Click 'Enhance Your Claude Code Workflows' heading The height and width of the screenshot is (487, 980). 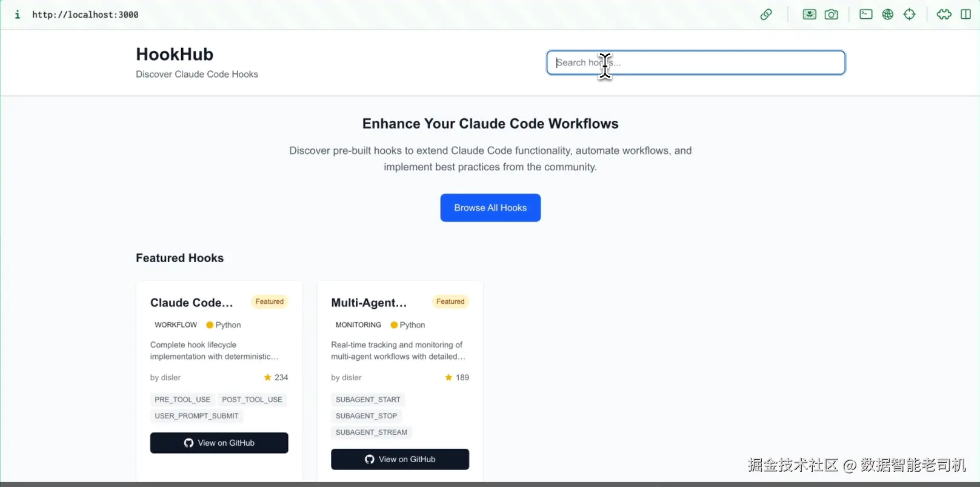click(x=490, y=124)
